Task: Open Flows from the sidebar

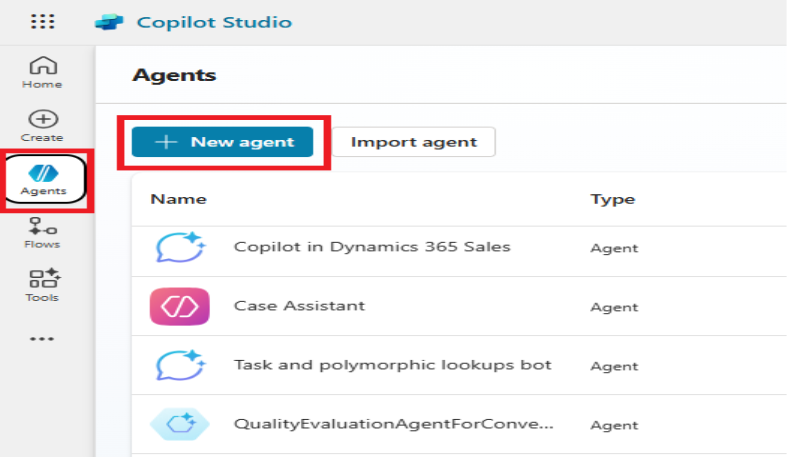Action: pos(42,233)
